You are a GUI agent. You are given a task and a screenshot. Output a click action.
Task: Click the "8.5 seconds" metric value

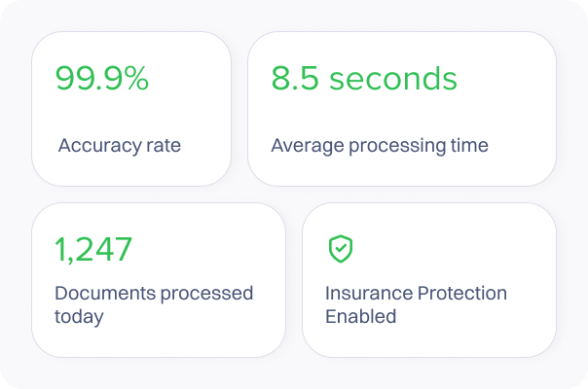click(363, 80)
